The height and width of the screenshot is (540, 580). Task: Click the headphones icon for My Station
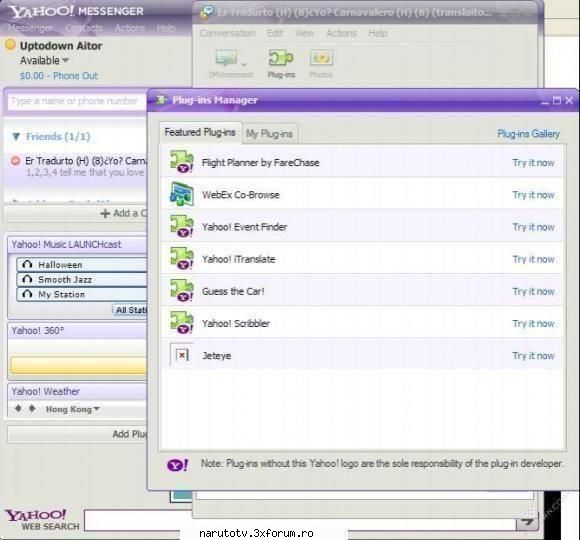pos(27,294)
